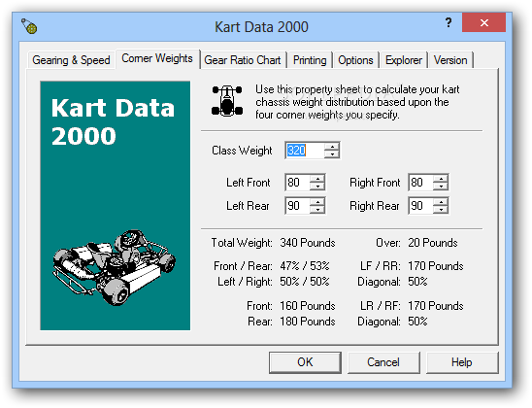532x408 pixels.
Task: Click the LR / RF '170 Pounds' value
Action: point(436,306)
